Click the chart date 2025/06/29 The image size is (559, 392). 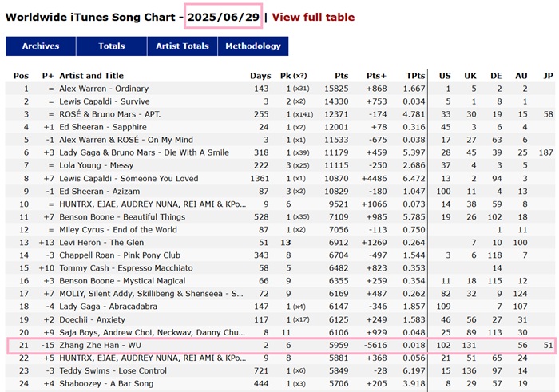point(224,17)
